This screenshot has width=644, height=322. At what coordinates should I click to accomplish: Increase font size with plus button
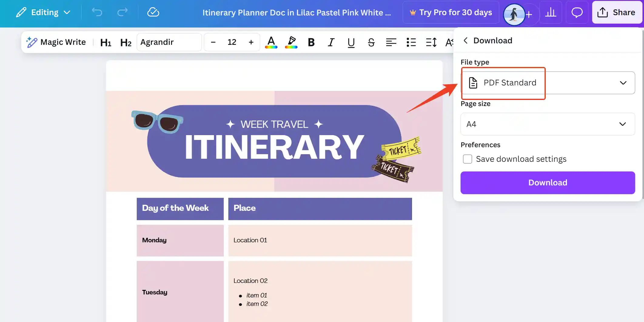pyautogui.click(x=251, y=42)
